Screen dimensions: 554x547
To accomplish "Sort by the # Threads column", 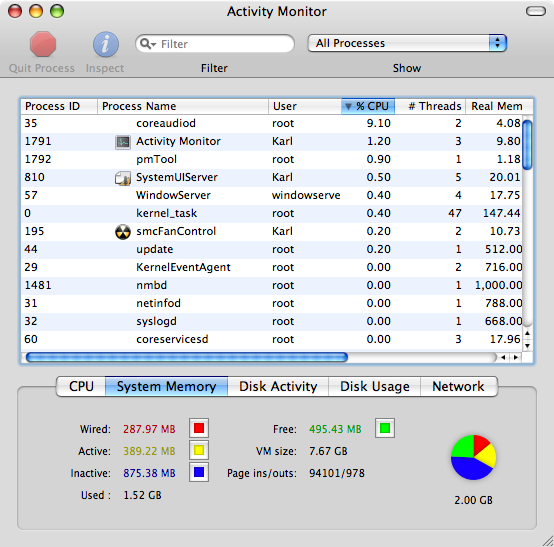I will [x=430, y=106].
